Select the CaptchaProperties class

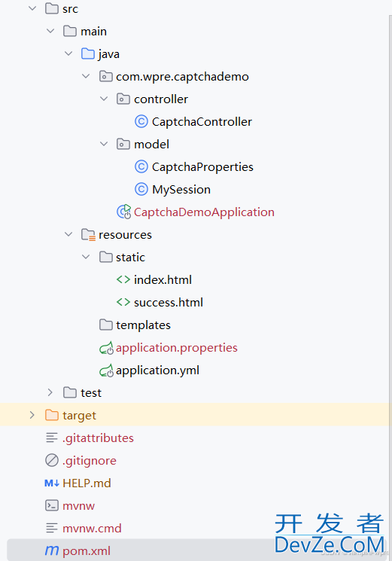202,166
